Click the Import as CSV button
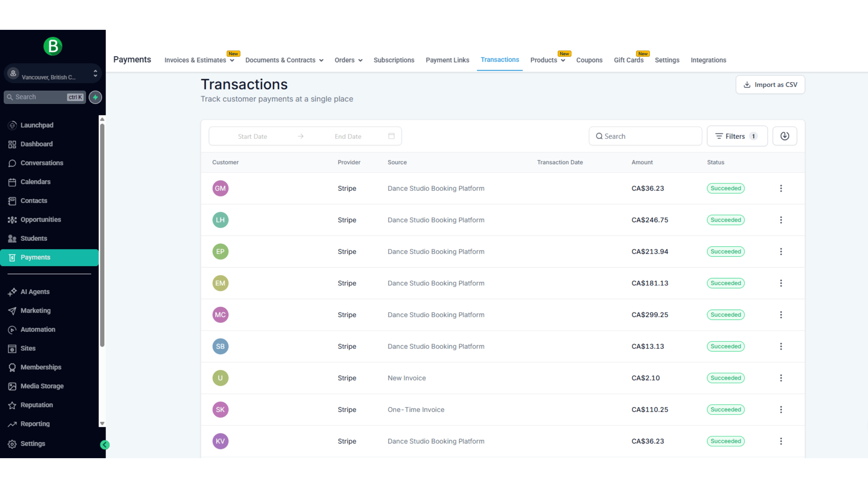 [x=770, y=85]
